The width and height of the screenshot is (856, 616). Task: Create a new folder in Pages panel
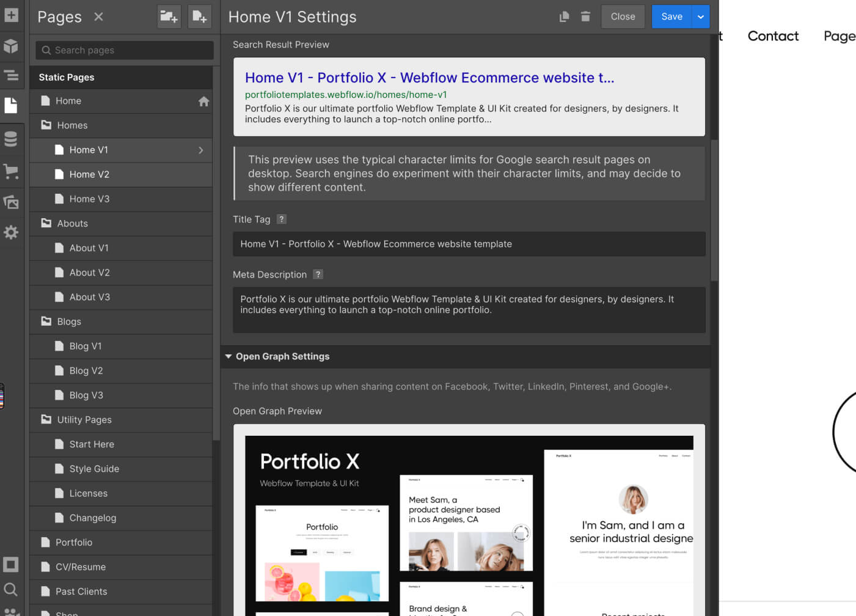coord(169,16)
